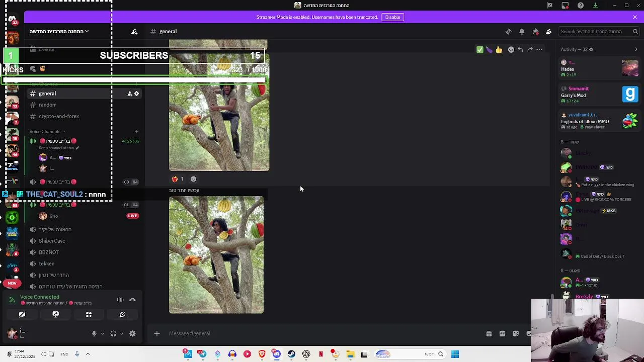Disconnect from voice call
This screenshot has height=362, width=644.
[132, 300]
